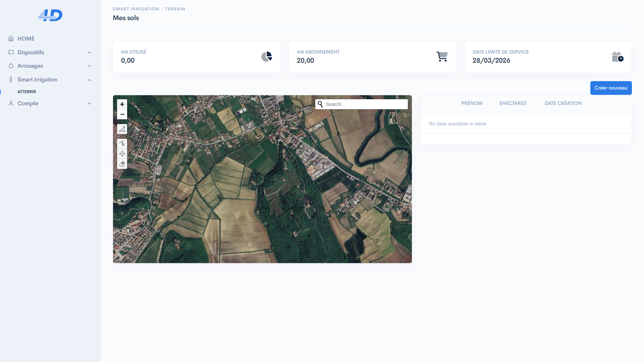Click the map Search input field
The image size is (644, 362).
click(x=365, y=104)
